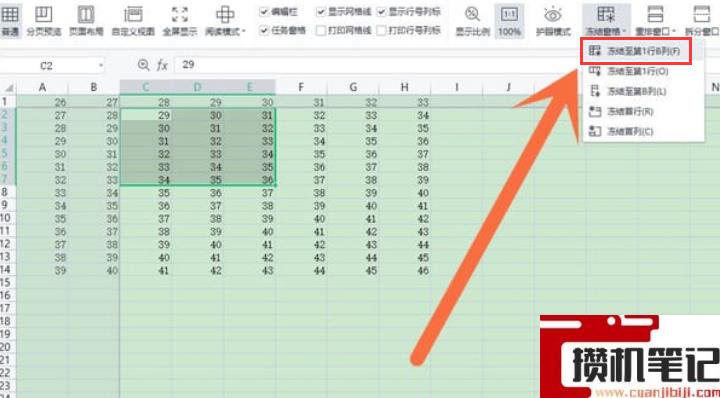
Task: Choose Freeze to row 1 (O)
Action: 643,71
